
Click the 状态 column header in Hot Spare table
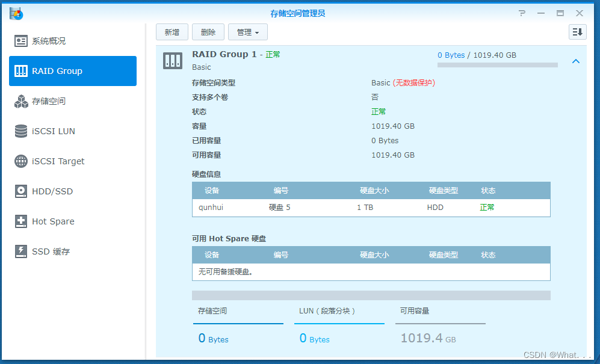coord(488,255)
